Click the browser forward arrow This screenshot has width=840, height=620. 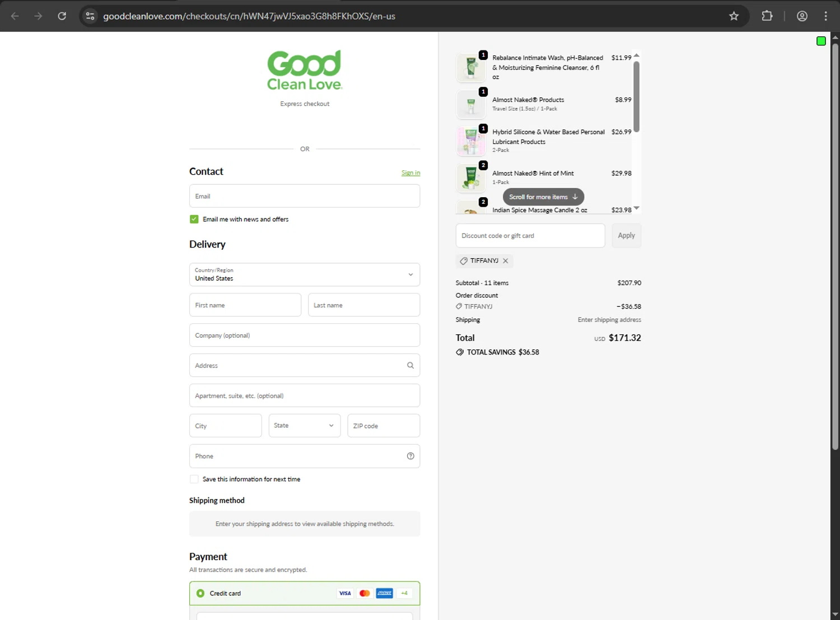(38, 16)
